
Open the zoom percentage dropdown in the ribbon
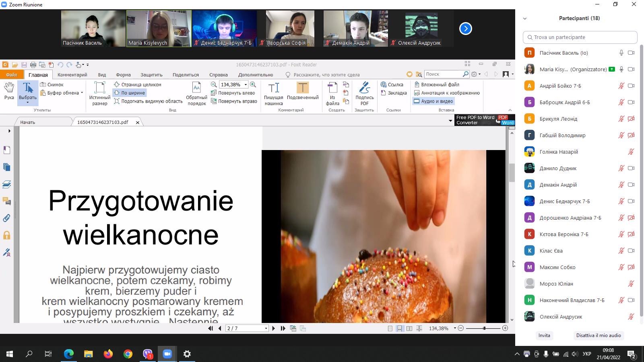click(x=246, y=84)
